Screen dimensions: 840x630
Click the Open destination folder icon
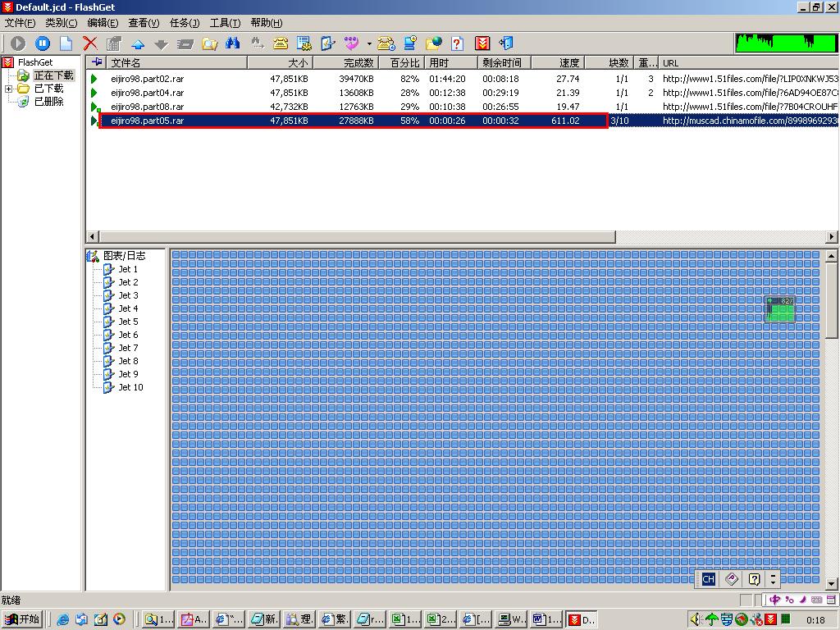point(209,43)
